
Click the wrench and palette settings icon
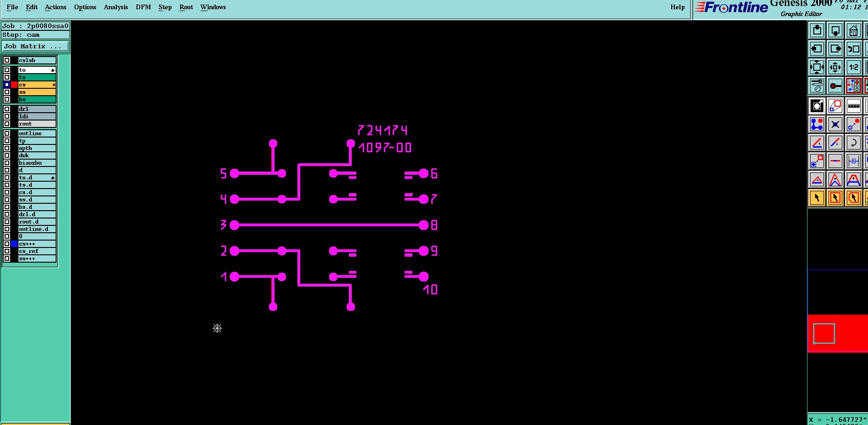click(x=817, y=86)
